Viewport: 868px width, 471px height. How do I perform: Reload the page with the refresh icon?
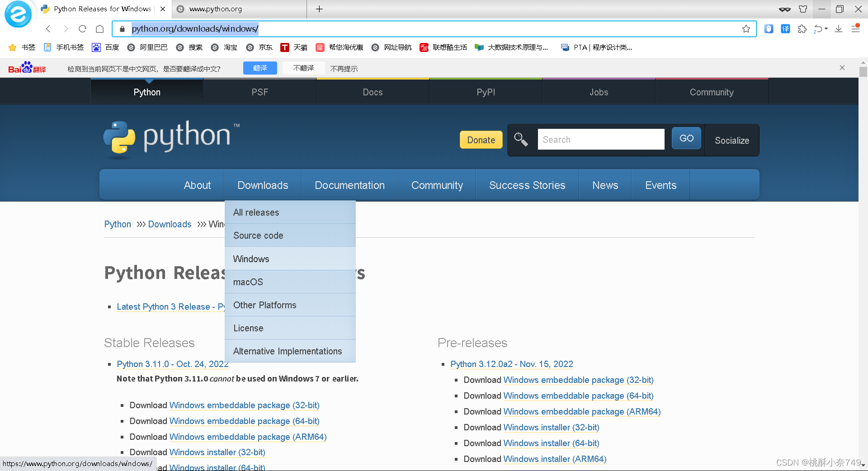[x=82, y=29]
